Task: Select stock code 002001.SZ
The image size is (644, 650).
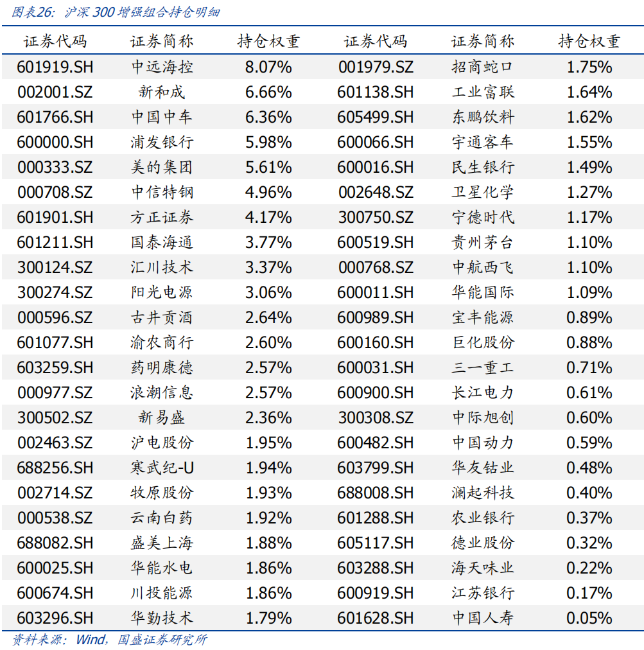Action: [x=55, y=92]
